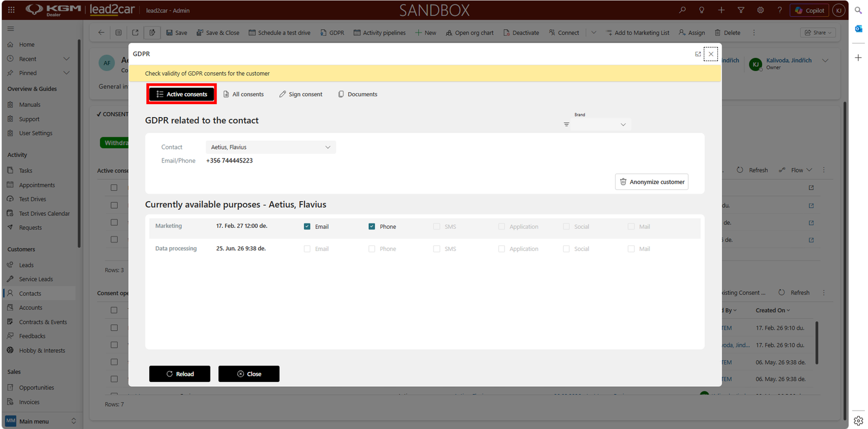
Task: Click the Brand filter icon
Action: pyautogui.click(x=566, y=124)
